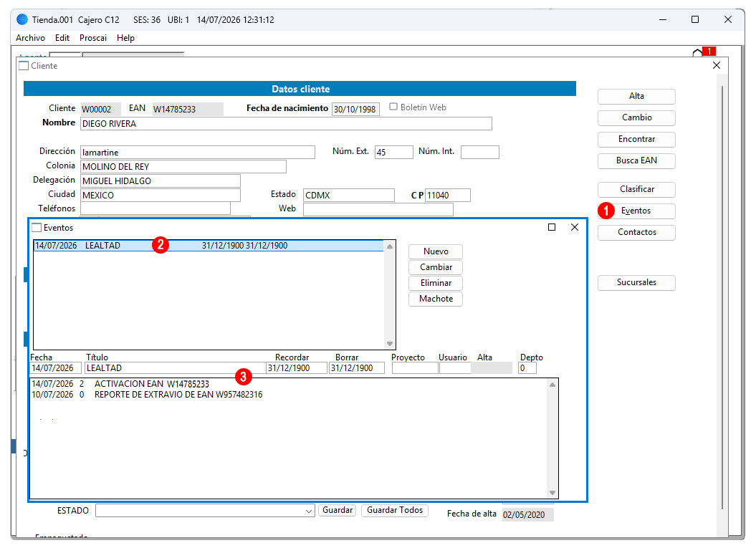Image resolution: width=756 pixels, height=548 pixels.
Task: Click the Encontrar button
Action: coord(636,139)
